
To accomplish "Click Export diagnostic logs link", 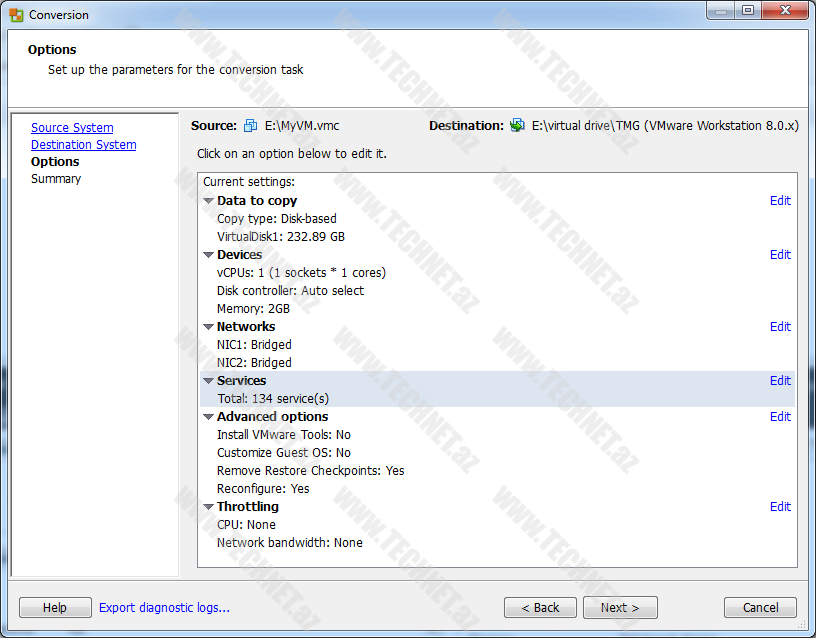I will pyautogui.click(x=164, y=607).
